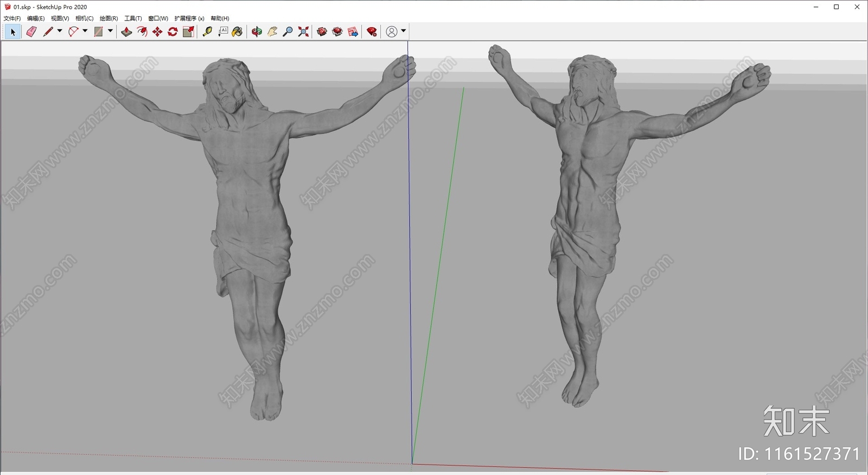Open the 工具(T) menu

pyautogui.click(x=133, y=18)
